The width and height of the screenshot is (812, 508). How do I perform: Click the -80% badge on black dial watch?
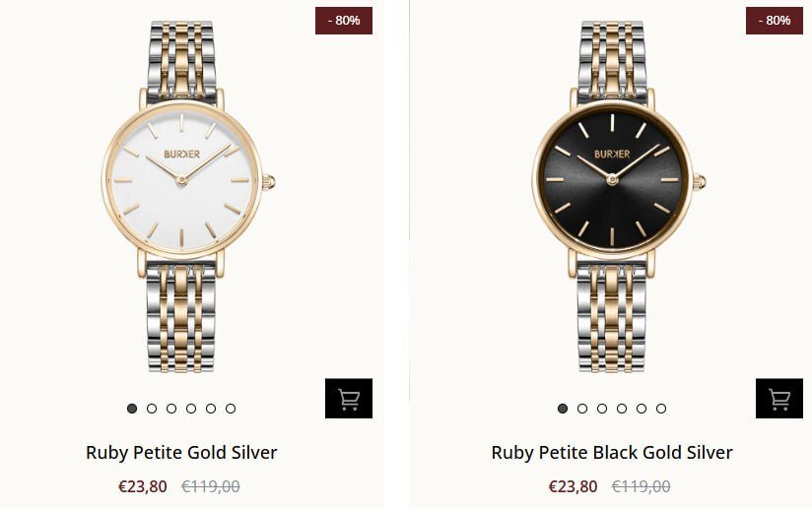point(774,20)
